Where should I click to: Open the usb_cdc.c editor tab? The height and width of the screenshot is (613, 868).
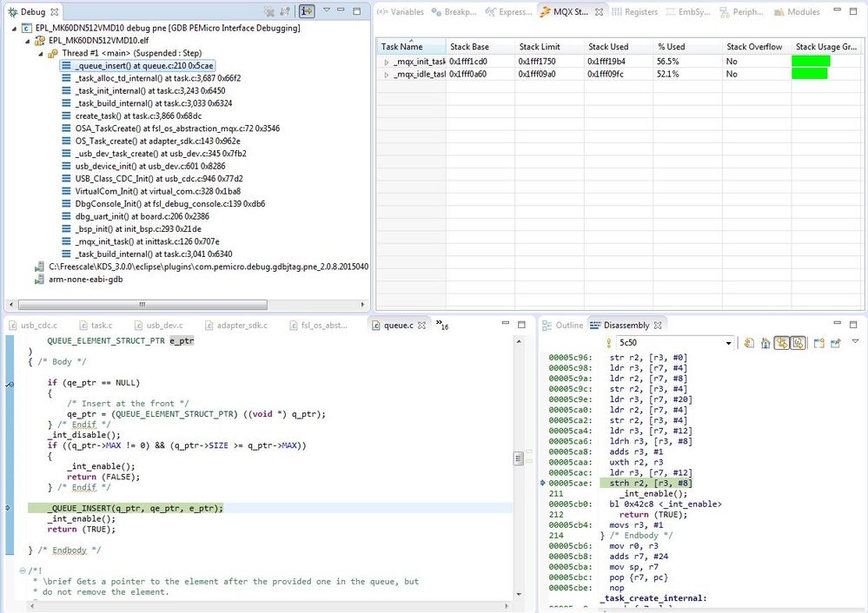(x=33, y=326)
